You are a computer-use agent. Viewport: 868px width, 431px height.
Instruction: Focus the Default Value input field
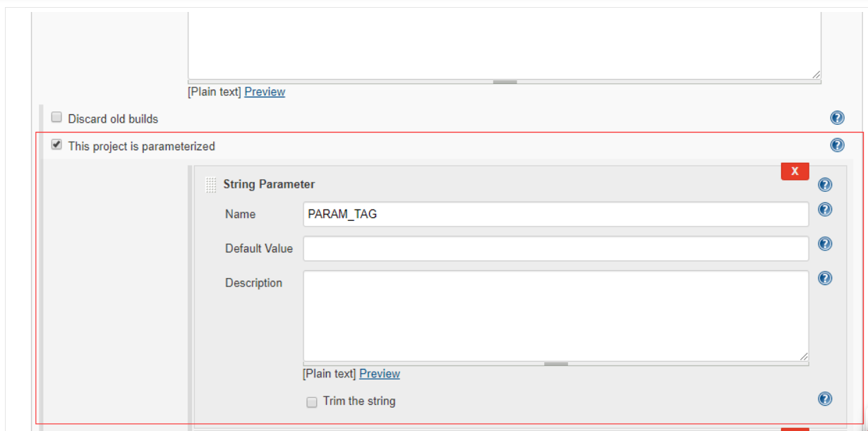[x=555, y=248]
